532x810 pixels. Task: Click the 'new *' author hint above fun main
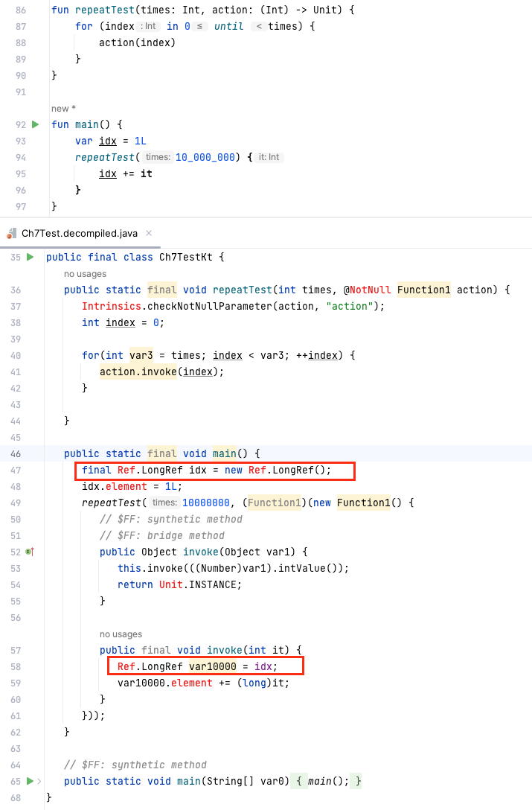point(63,109)
